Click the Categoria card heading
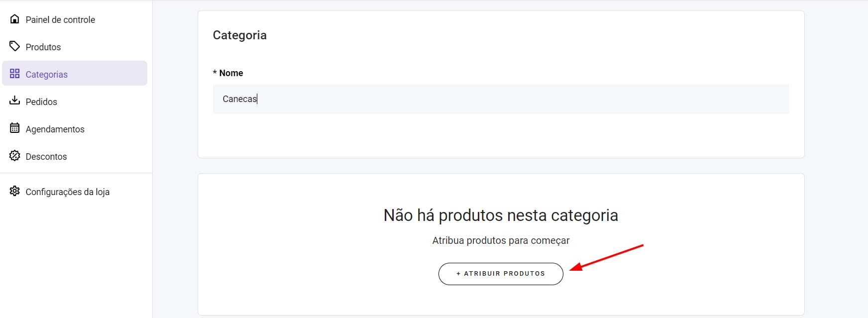This screenshot has height=318, width=868. pos(240,35)
